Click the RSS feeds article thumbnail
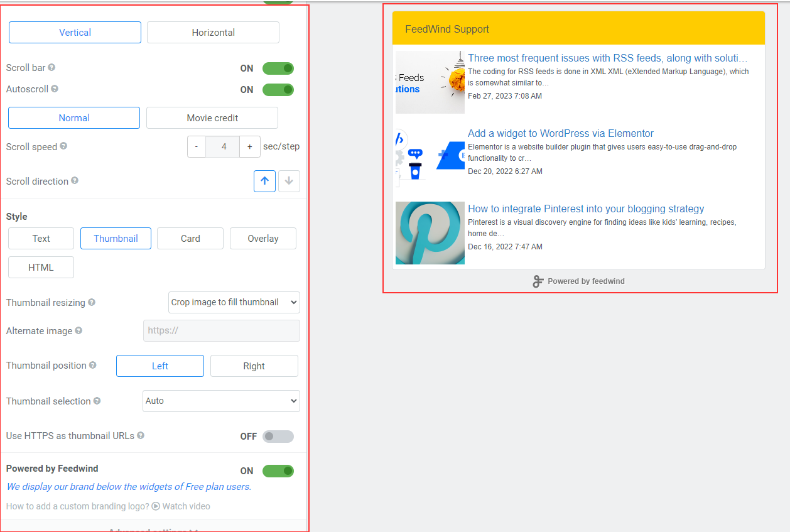Viewport: 790px width, 532px height. point(430,82)
